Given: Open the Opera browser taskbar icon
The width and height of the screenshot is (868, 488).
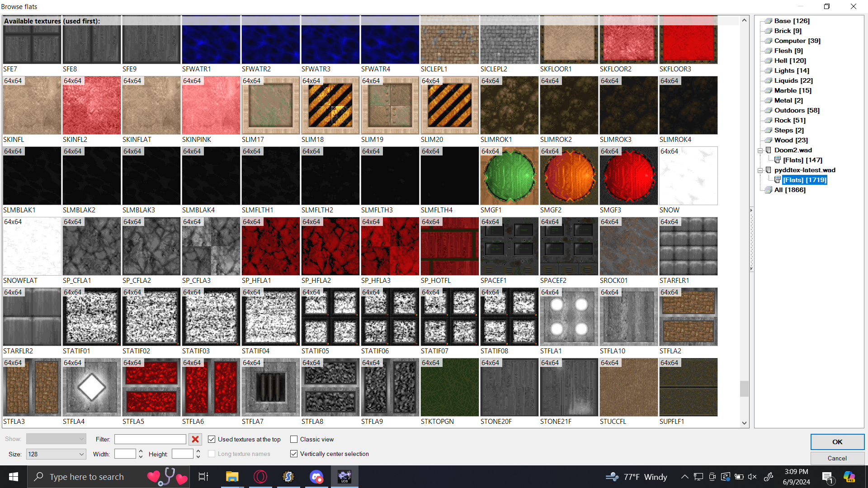Looking at the screenshot, I should click(x=260, y=477).
